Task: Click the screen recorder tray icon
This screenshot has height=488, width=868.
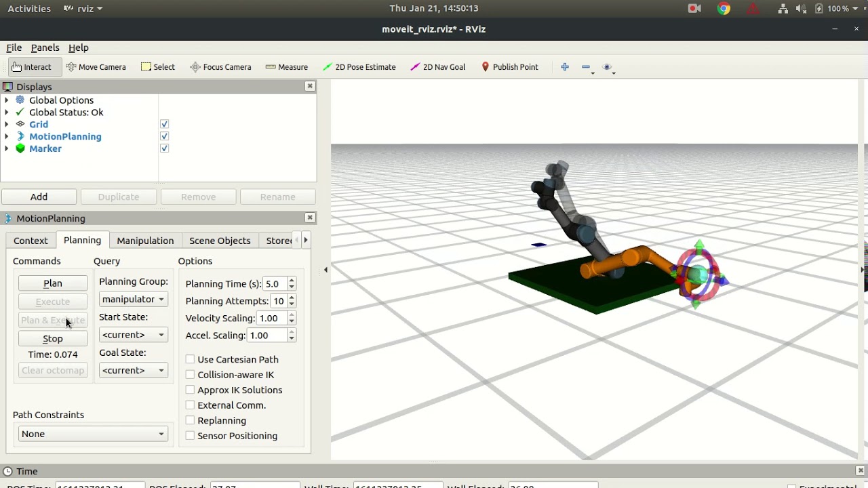Action: click(694, 9)
